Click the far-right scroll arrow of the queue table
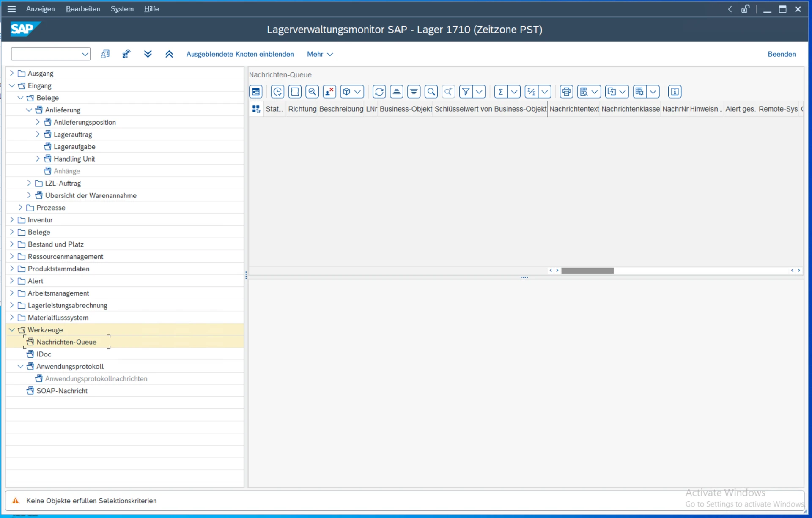This screenshot has height=518, width=812. (x=799, y=271)
